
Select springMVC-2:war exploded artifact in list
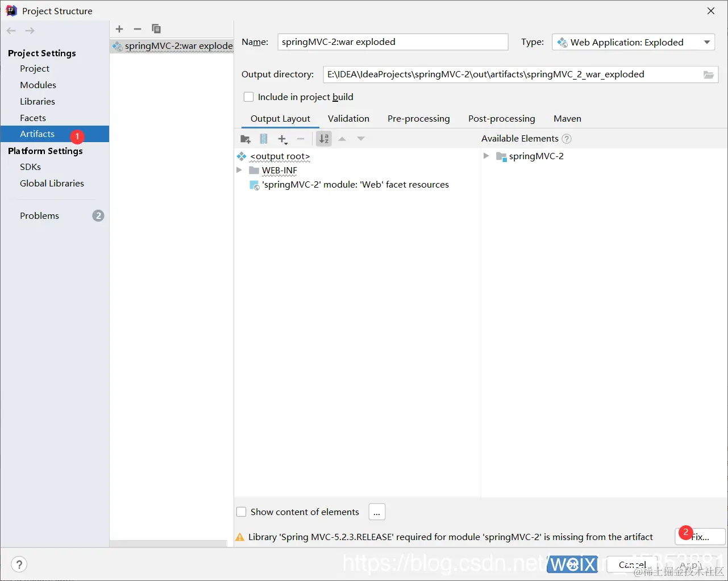point(172,46)
